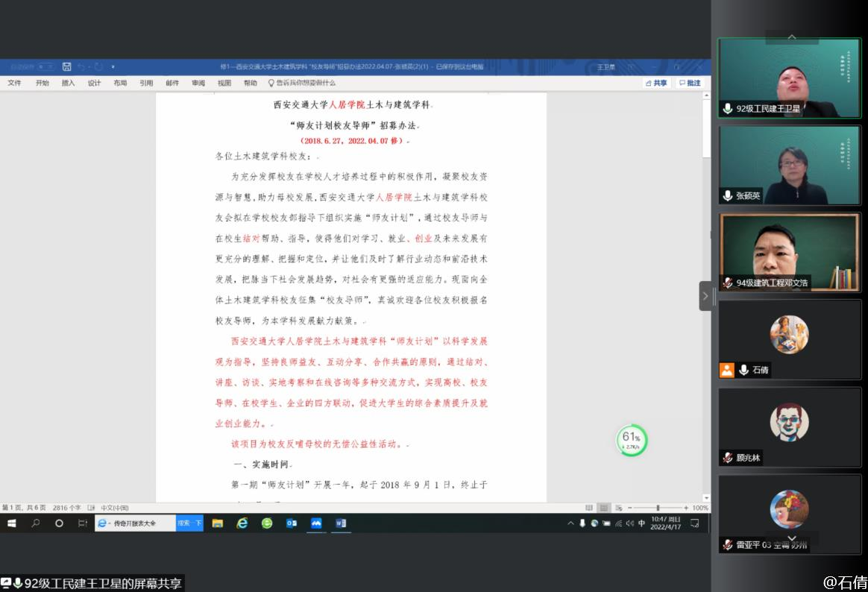Launch Internet Explorer from the taskbar
Image resolution: width=868 pixels, height=592 pixels.
[x=242, y=523]
